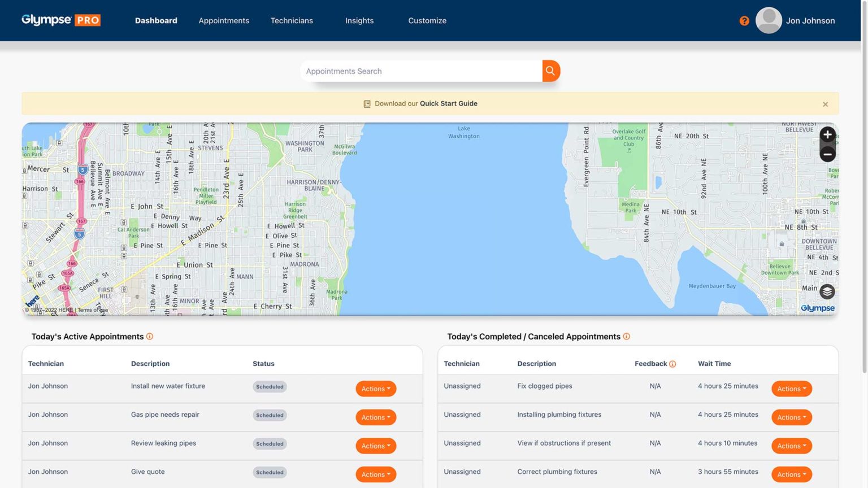The image size is (868, 488).
Task: Open the Quick Start Guide link
Action: [x=448, y=103]
